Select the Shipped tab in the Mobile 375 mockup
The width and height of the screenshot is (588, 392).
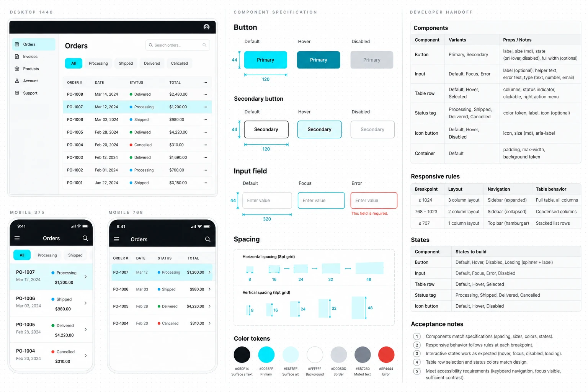75,255
